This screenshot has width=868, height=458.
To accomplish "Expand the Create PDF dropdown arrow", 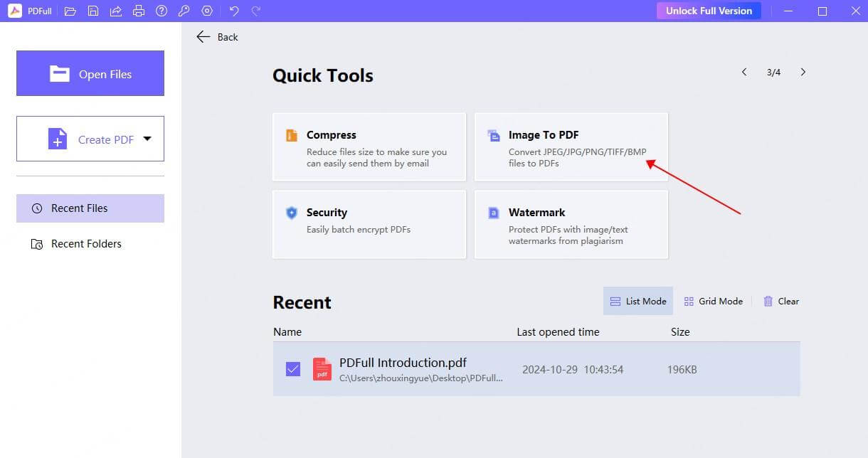I will (x=147, y=139).
